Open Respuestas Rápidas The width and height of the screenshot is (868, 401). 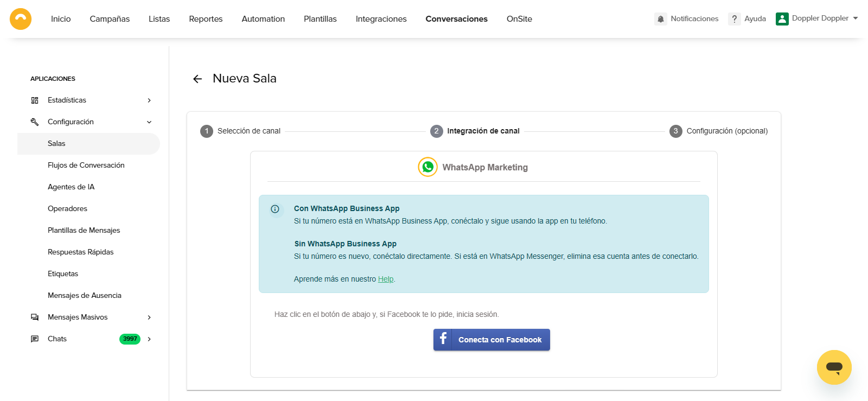(x=81, y=252)
